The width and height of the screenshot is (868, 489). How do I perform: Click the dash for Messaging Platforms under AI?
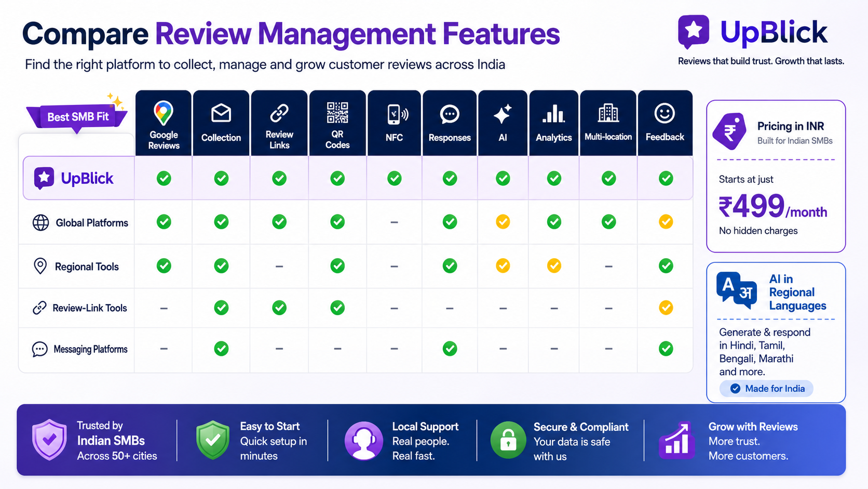point(503,349)
